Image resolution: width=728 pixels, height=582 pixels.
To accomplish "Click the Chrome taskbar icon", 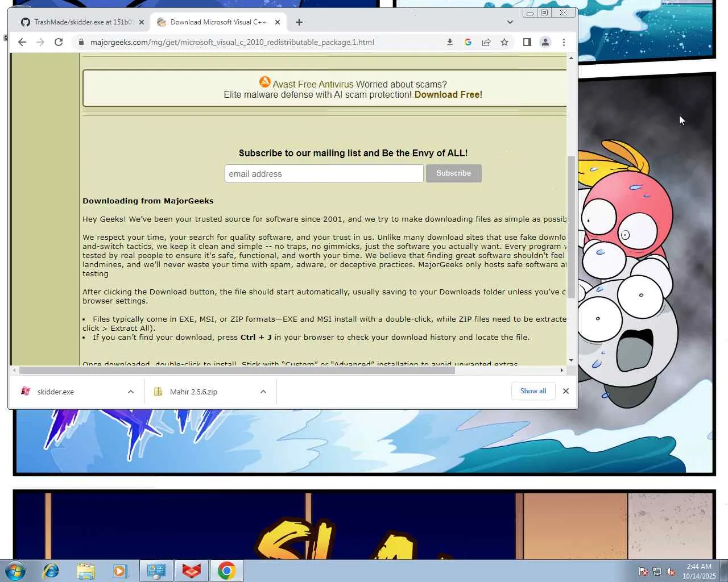I will click(226, 571).
